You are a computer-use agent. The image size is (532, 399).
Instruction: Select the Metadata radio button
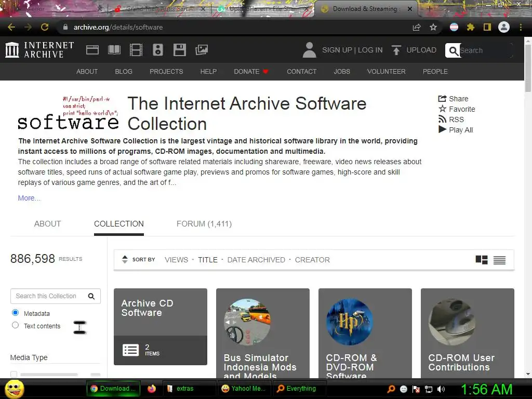[x=15, y=312]
